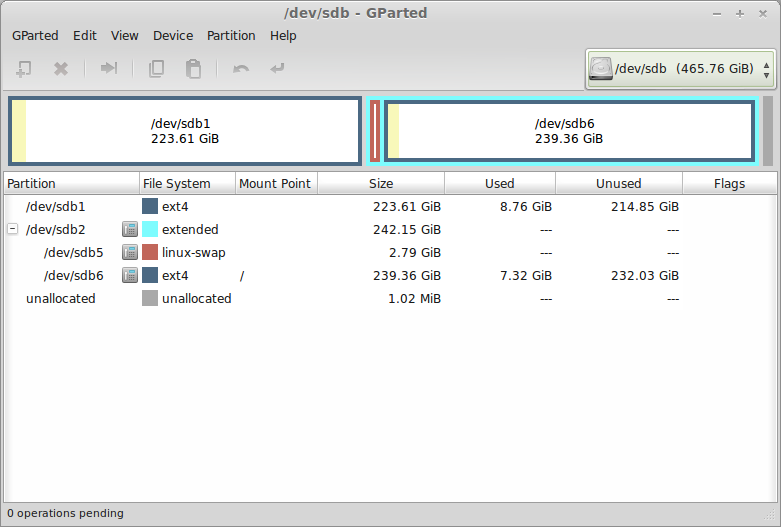This screenshot has width=781, height=527.
Task: Click the lock icon beside /dev/sdb5
Action: pos(130,252)
